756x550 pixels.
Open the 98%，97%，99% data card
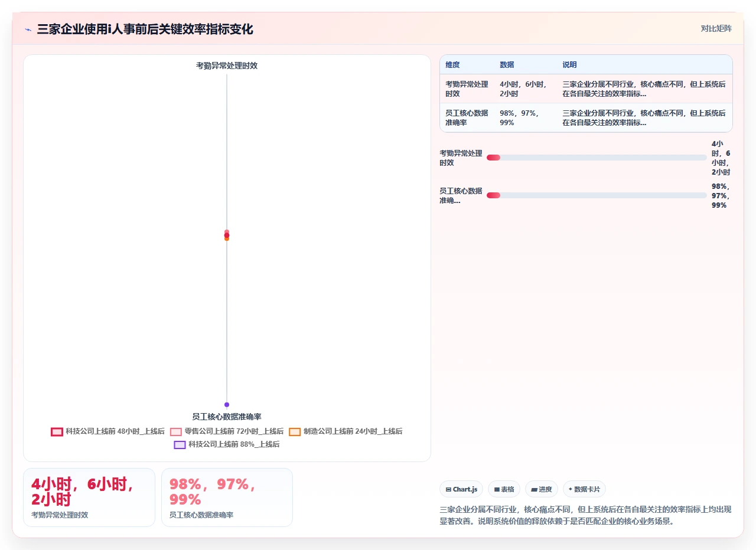pos(227,497)
